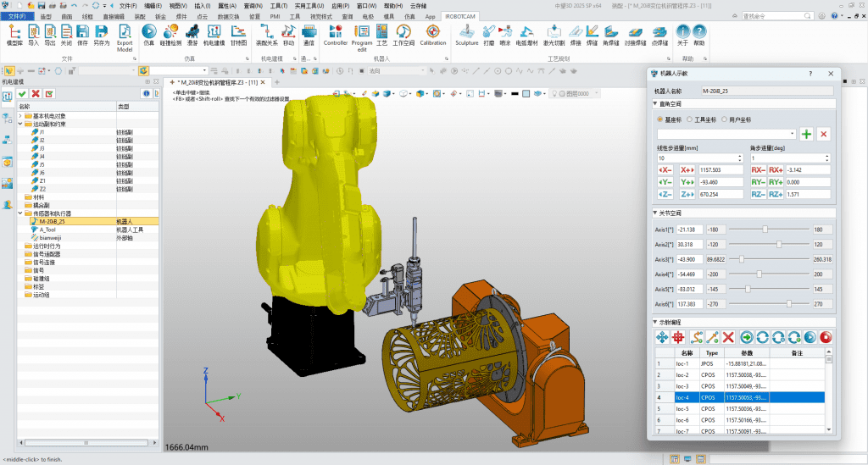The width and height of the screenshot is (868, 465).
Task: Click the red delete icon in 示教编程 toolbar
Action: [x=727, y=337]
